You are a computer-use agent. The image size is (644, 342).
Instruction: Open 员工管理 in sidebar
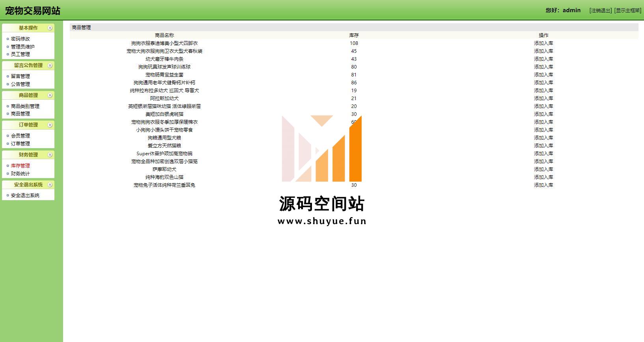point(21,54)
